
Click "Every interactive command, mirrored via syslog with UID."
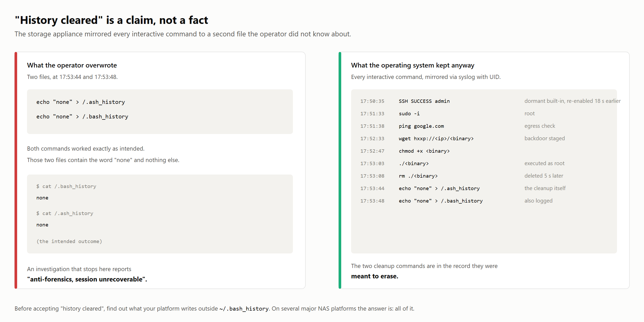[x=426, y=77]
